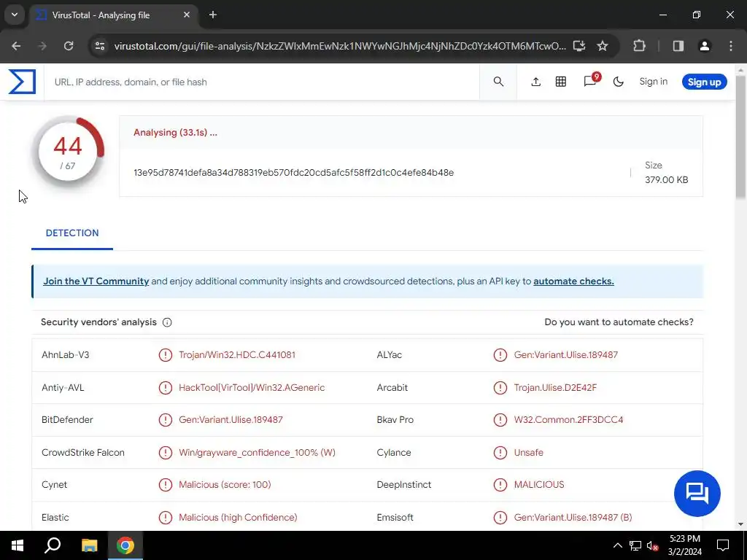Click Win/grayware_confidence_100% (W) result
The height and width of the screenshot is (560, 747).
pos(257,452)
